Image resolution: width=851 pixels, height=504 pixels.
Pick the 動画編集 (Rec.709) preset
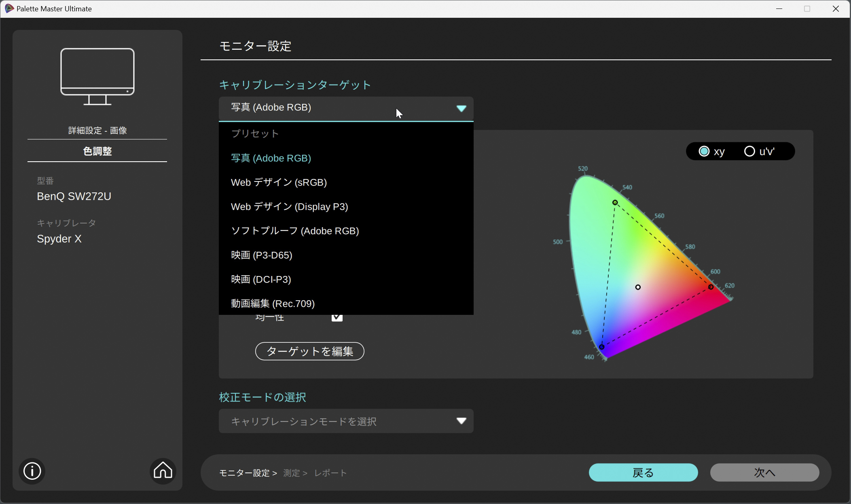[x=273, y=304]
